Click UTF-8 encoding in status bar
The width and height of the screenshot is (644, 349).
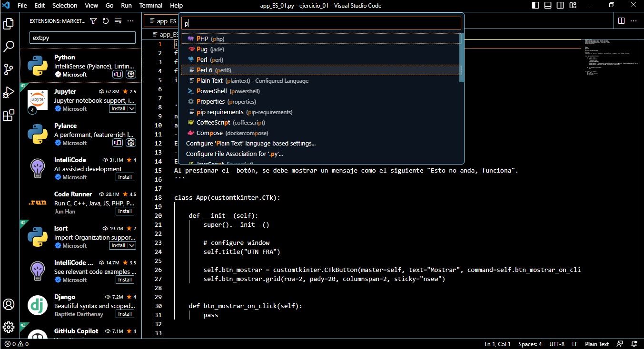coord(557,344)
